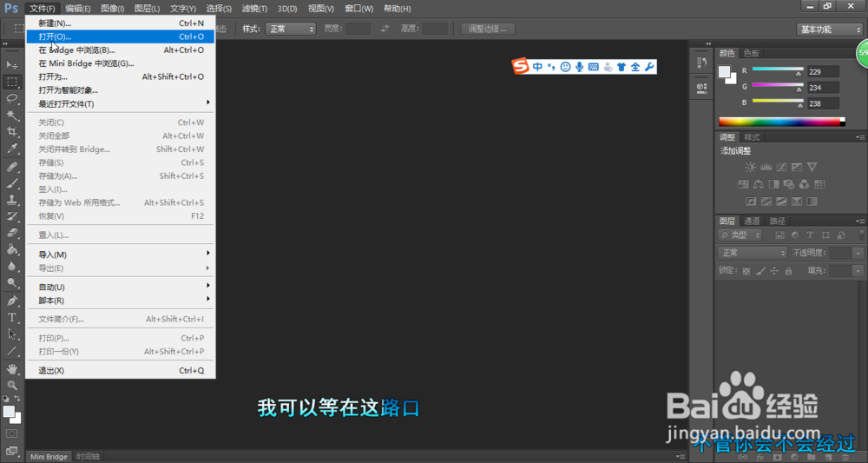Image resolution: width=868 pixels, height=463 pixels.
Task: Select the Lasso tool
Action: (11, 98)
